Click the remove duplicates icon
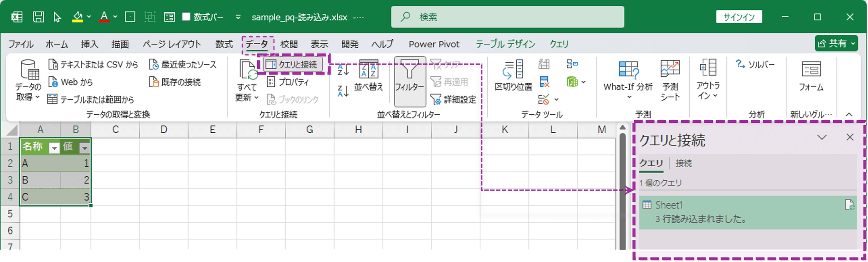868x262 pixels. tap(544, 82)
